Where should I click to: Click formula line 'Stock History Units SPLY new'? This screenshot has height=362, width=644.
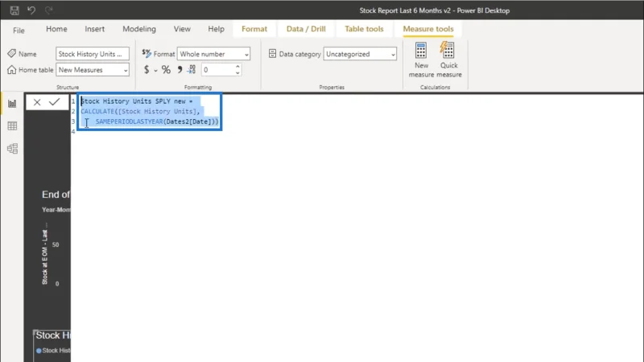pos(137,101)
